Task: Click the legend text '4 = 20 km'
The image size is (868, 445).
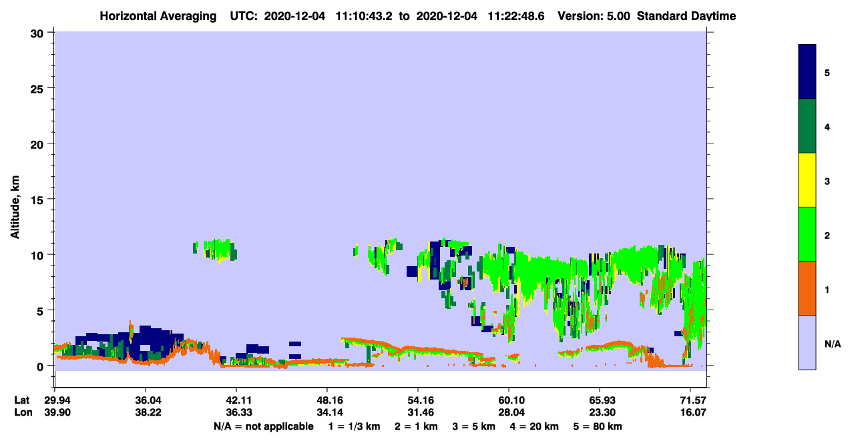Action: [533, 426]
